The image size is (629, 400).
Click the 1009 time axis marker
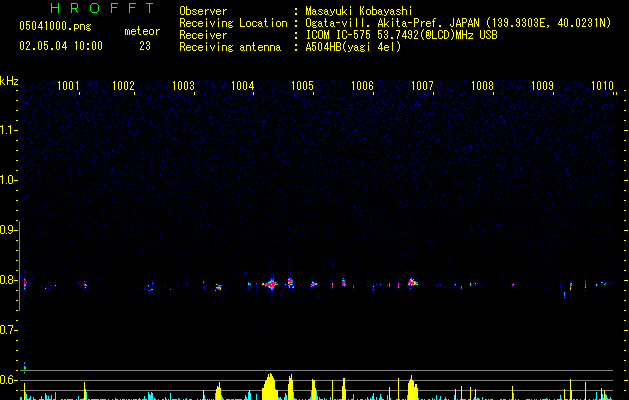[542, 86]
